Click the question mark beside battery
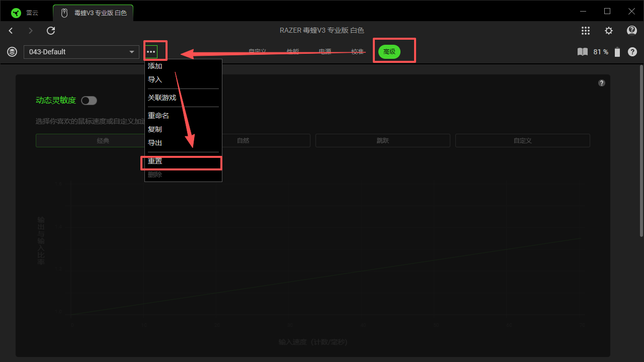 click(x=632, y=52)
